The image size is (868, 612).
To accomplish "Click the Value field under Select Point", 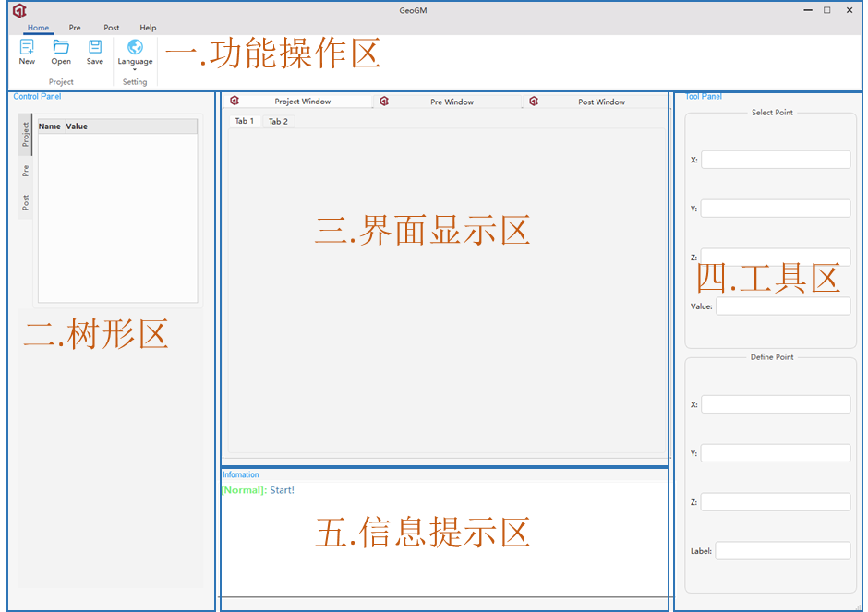I will point(782,306).
